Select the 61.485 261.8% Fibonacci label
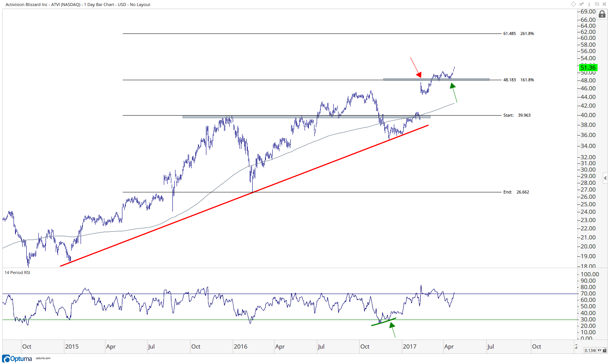 coord(518,34)
